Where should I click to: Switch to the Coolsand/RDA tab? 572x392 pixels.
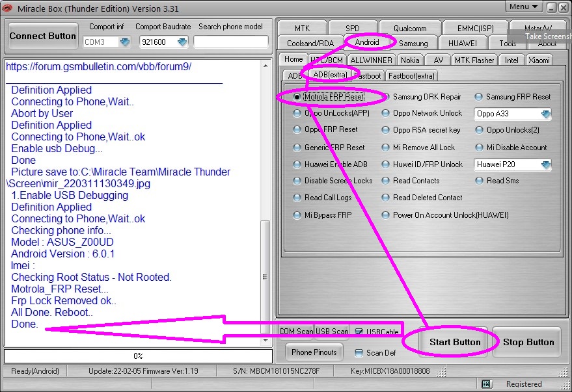click(x=310, y=44)
